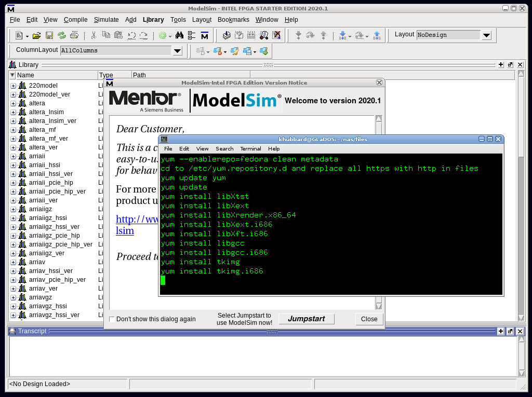Open the New file icon dropdown arrow
The image size is (532, 397).
[27, 36]
